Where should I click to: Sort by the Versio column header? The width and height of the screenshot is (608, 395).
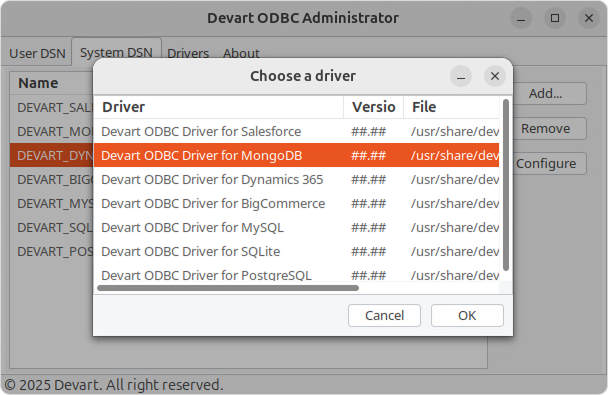tap(373, 107)
